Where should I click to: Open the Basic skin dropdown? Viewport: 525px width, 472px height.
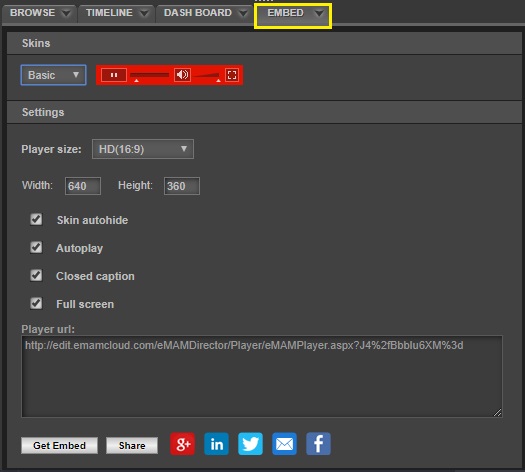(x=54, y=75)
